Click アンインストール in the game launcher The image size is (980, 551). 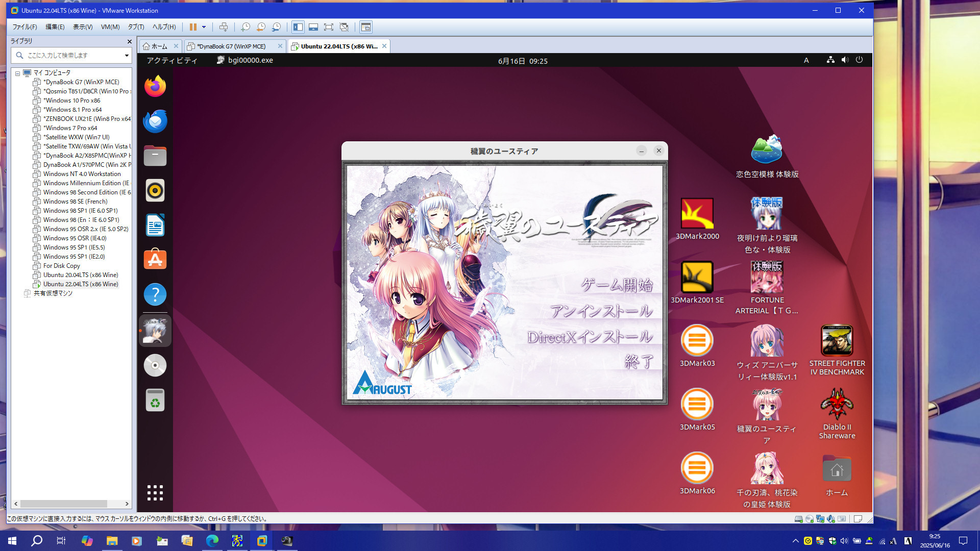click(x=601, y=311)
